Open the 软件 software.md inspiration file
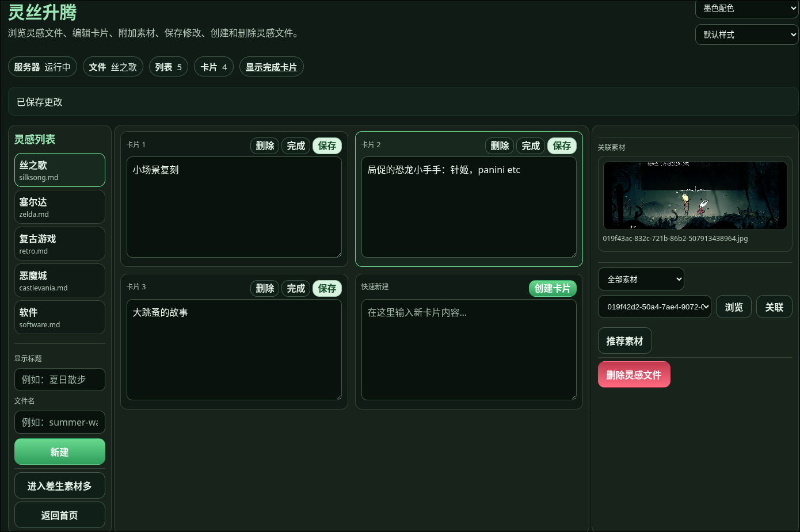The height and width of the screenshot is (532, 800). pos(60,317)
